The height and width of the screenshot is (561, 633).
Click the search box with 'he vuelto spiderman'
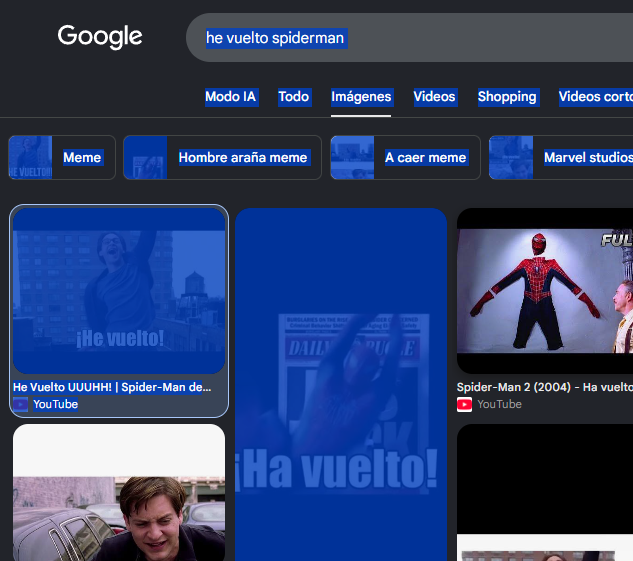pos(409,38)
